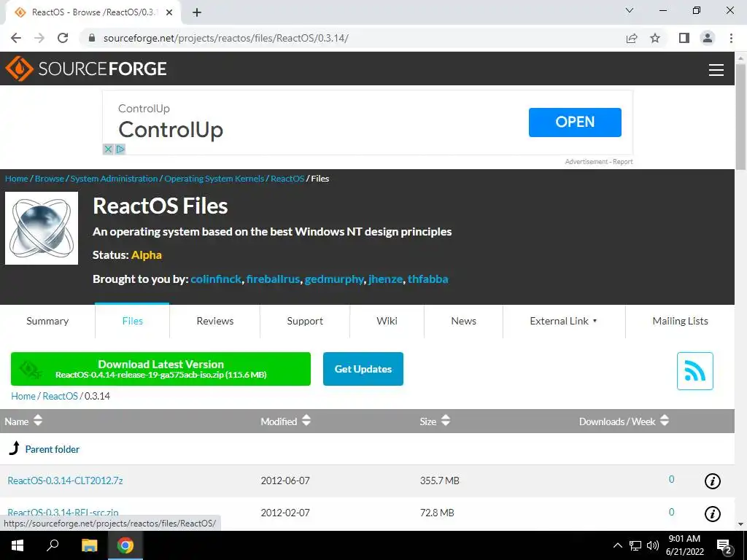
Task: Open the fireballrus profile link
Action: click(273, 279)
